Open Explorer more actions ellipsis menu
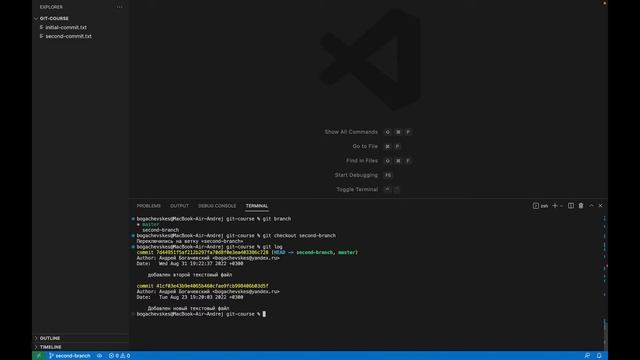Image resolution: width=640 pixels, height=360 pixels. point(119,7)
